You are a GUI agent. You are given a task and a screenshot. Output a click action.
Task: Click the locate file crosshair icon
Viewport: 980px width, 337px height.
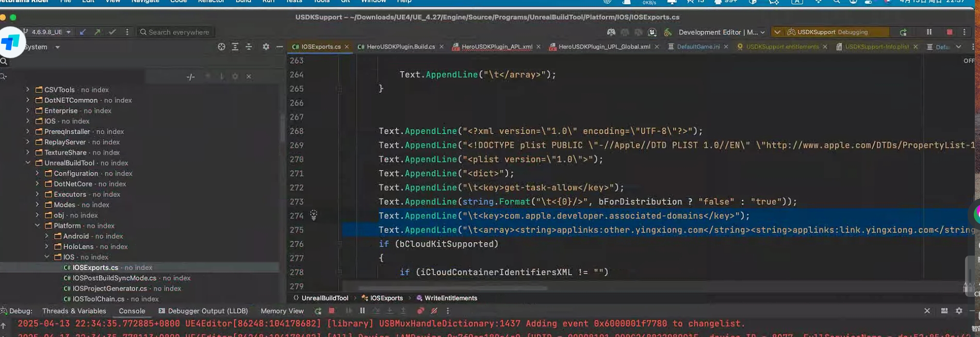pyautogui.click(x=221, y=47)
